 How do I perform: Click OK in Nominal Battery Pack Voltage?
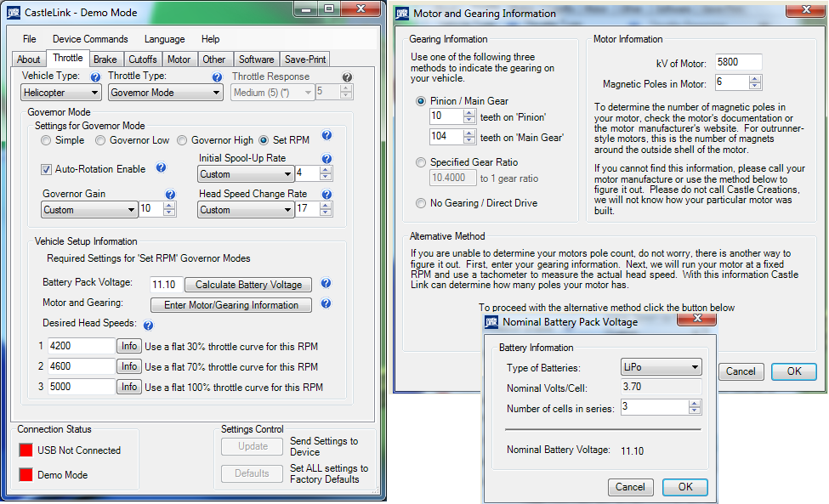pos(685,486)
